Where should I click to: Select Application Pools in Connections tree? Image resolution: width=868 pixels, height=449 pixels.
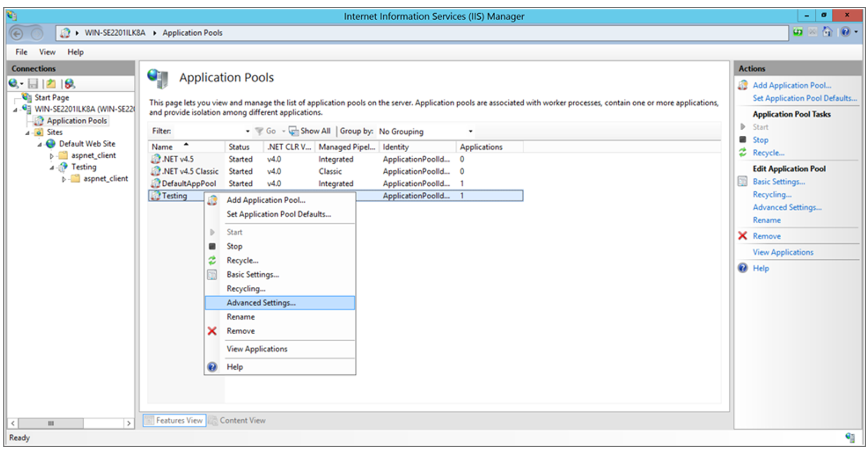click(x=76, y=120)
